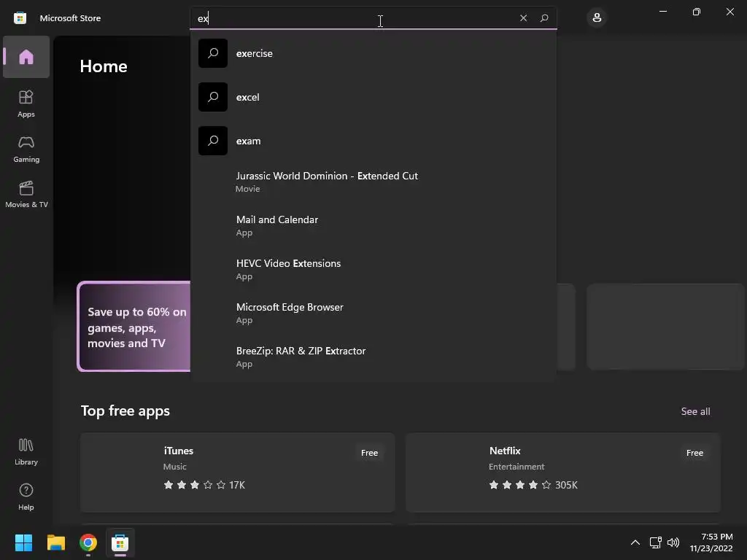Open the Apps section
The image size is (747, 560).
26,104
